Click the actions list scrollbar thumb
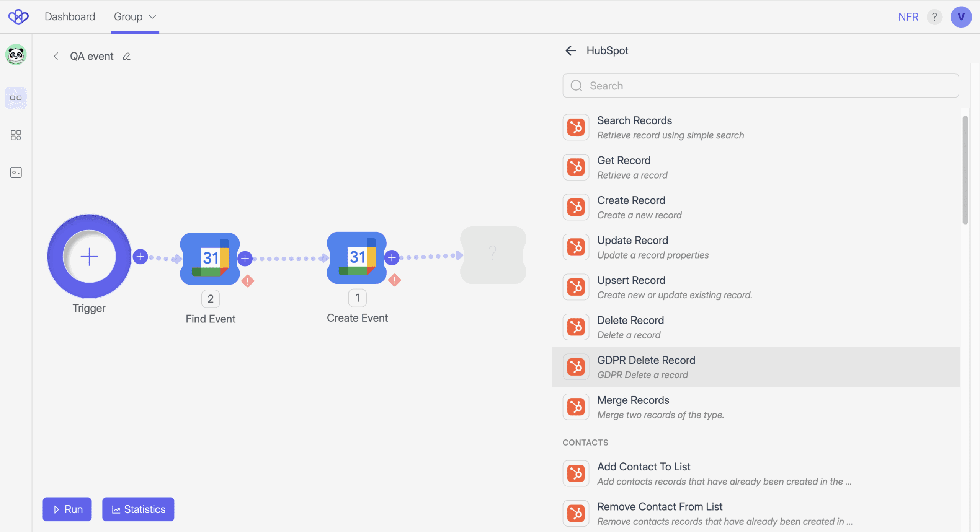Viewport: 980px width, 532px height. point(965,170)
